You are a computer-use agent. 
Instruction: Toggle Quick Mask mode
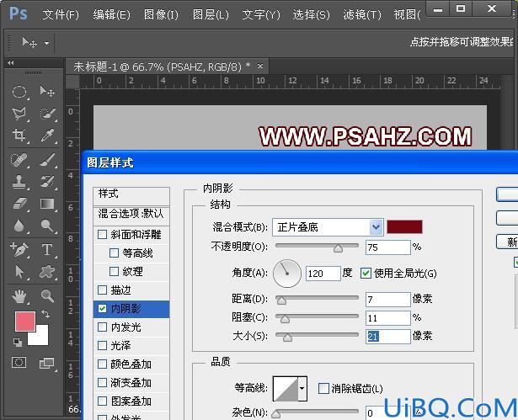point(19,363)
